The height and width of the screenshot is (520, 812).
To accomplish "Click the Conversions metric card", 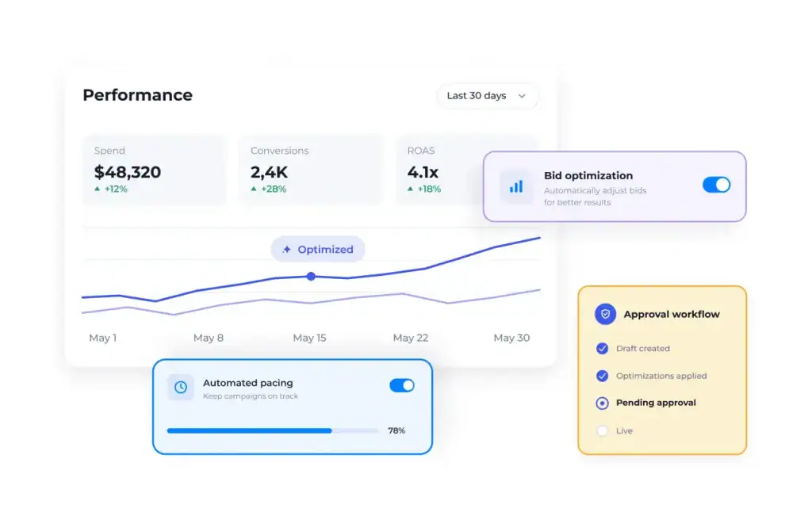I will (311, 170).
